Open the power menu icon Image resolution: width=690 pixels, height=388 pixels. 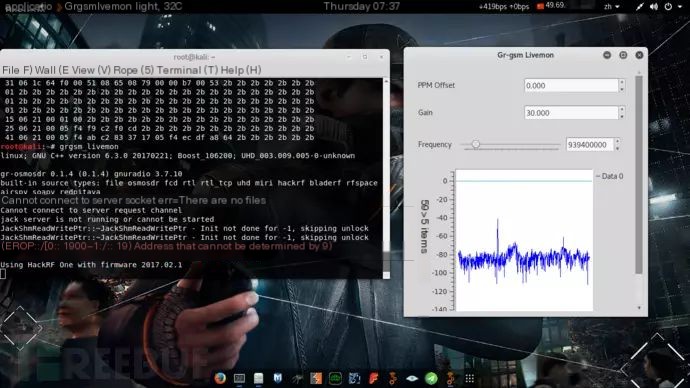coord(668,6)
